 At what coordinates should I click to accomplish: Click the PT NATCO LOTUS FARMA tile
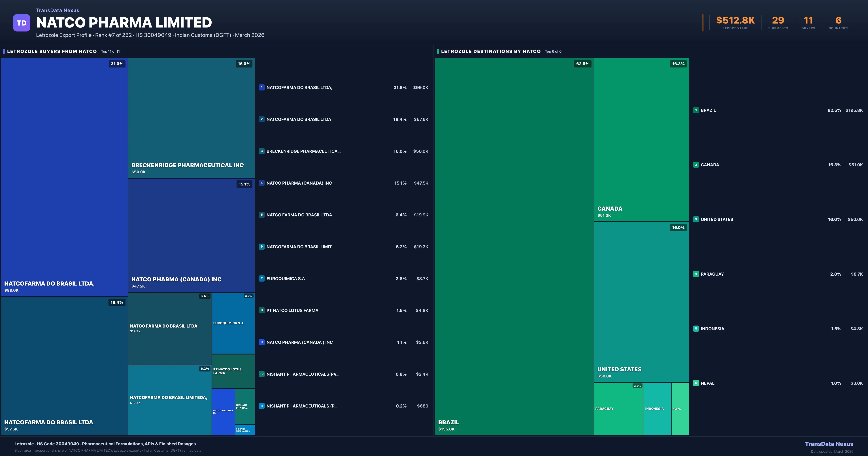point(233,371)
